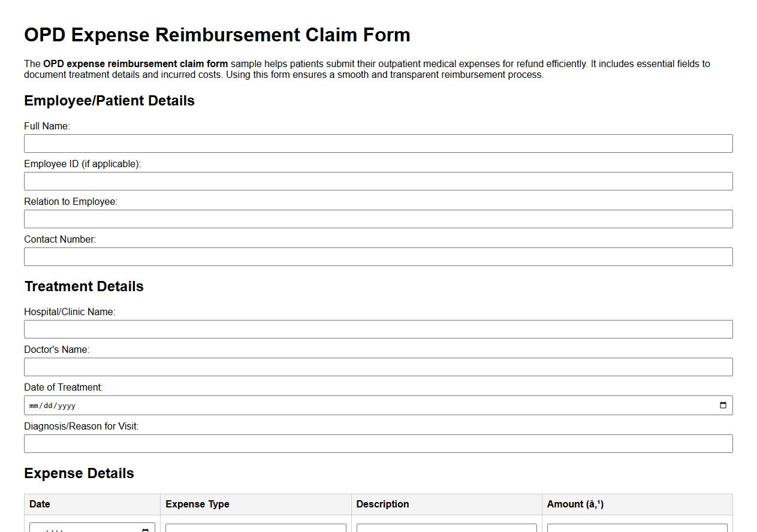The width and height of the screenshot is (757, 532).
Task: Click the Expense Type input in the table
Action: click(x=255, y=530)
